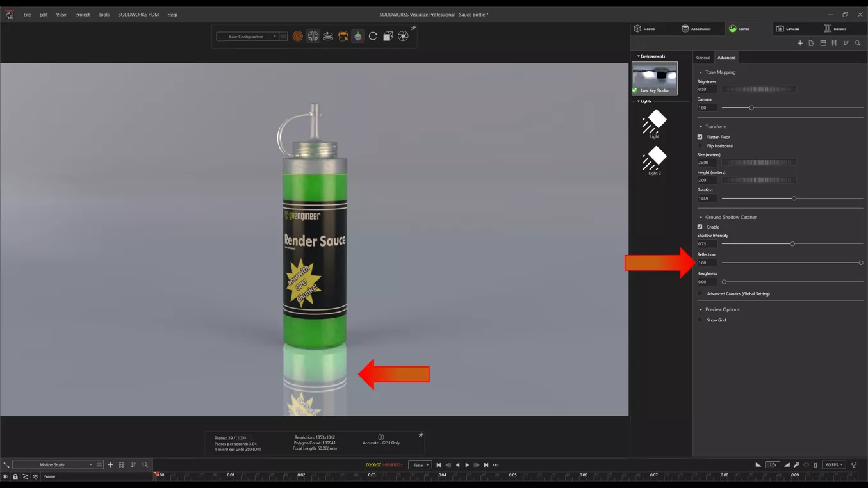Click the timeline delete trash icon
The image size is (868, 488).
tap(815, 465)
